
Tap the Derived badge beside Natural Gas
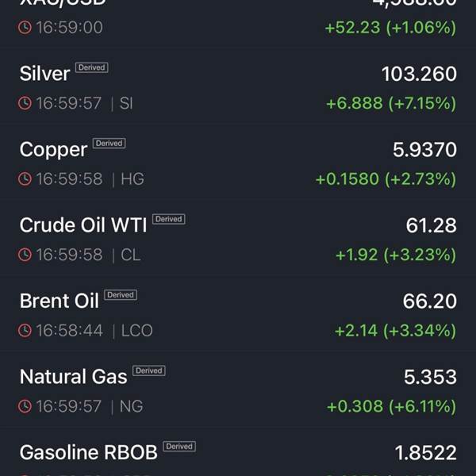(149, 370)
